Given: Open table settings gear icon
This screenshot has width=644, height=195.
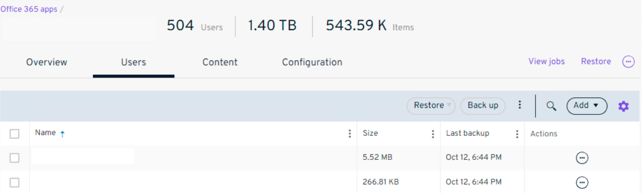Looking at the screenshot, I should pyautogui.click(x=623, y=106).
